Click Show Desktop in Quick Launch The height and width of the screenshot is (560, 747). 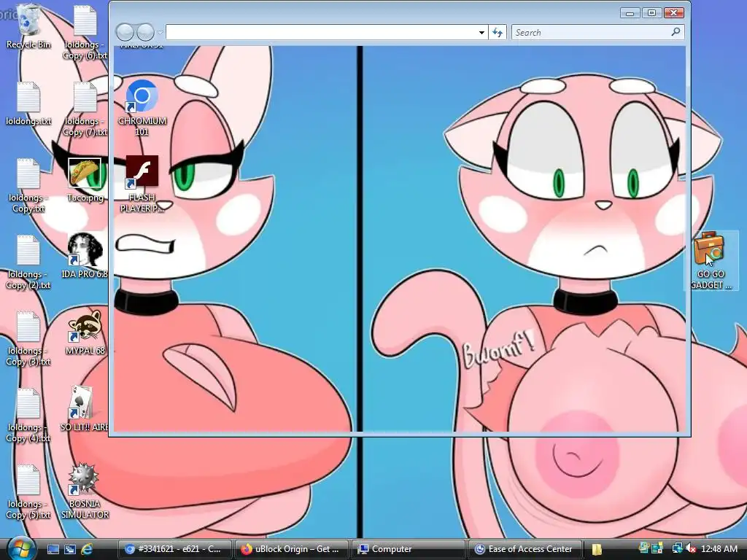pyautogui.click(x=53, y=549)
